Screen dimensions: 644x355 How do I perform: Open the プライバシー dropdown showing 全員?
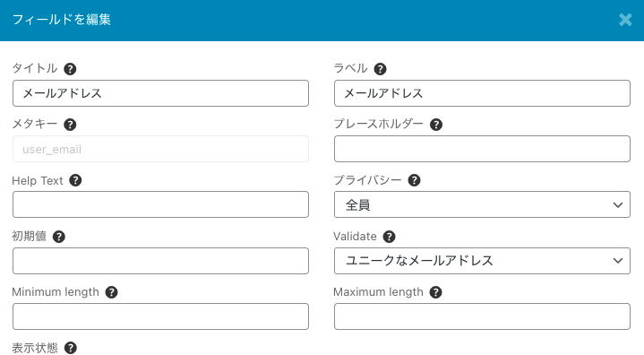[x=482, y=204]
